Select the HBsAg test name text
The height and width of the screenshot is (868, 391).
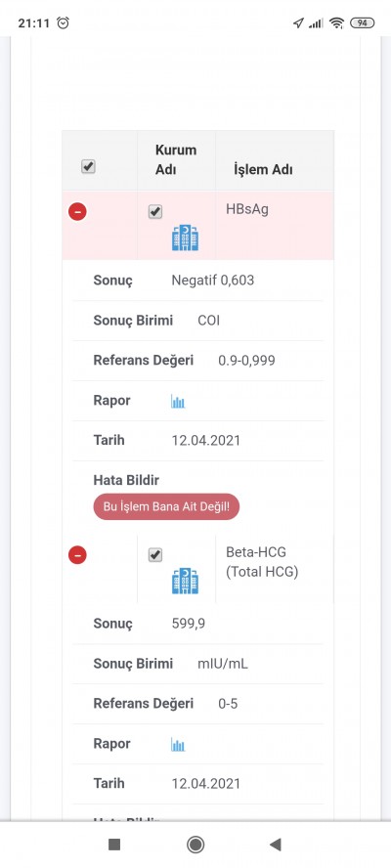pos(247,210)
